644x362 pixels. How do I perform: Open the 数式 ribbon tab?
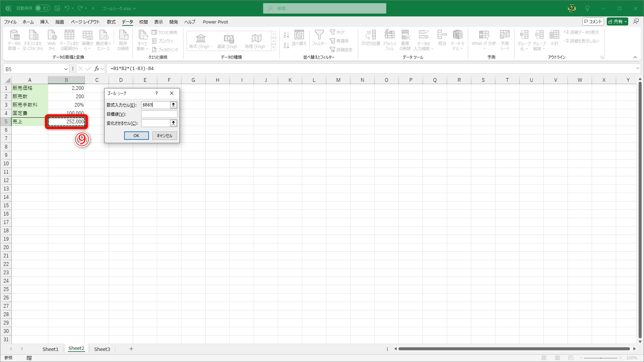pyautogui.click(x=111, y=22)
